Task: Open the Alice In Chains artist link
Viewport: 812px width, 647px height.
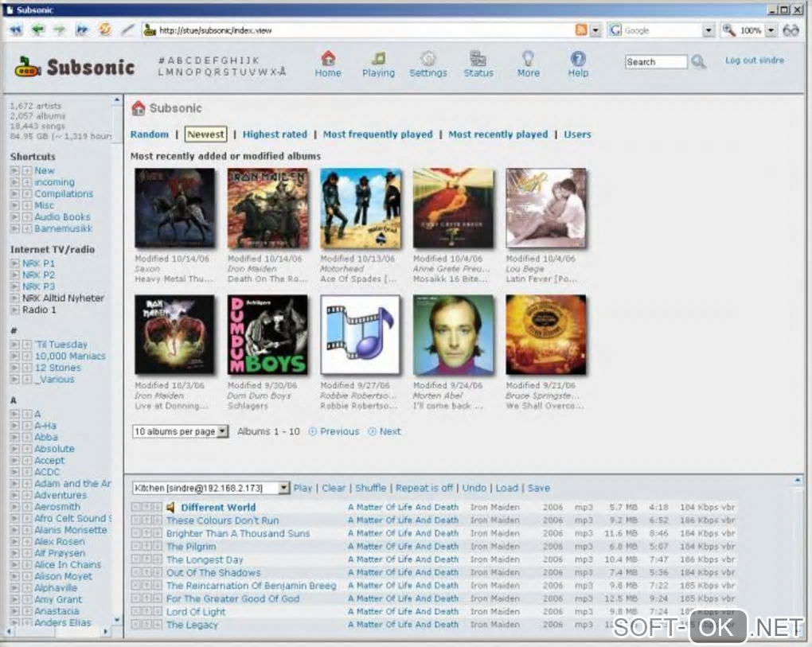Action: coord(68,565)
